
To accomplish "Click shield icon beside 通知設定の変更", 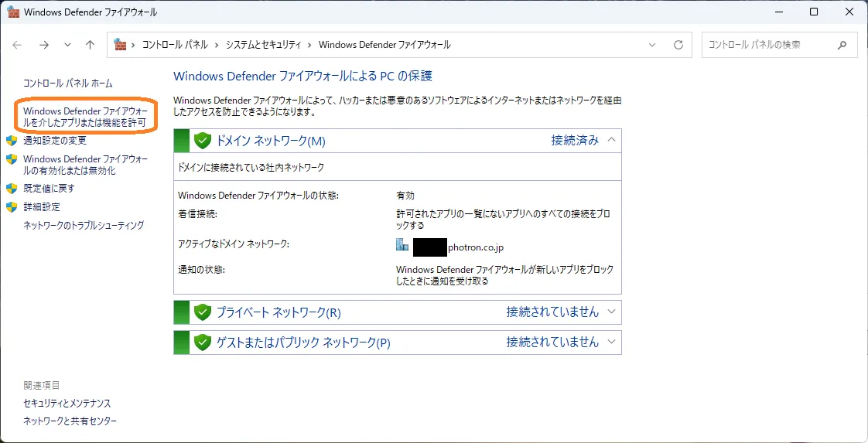I will click(x=12, y=141).
